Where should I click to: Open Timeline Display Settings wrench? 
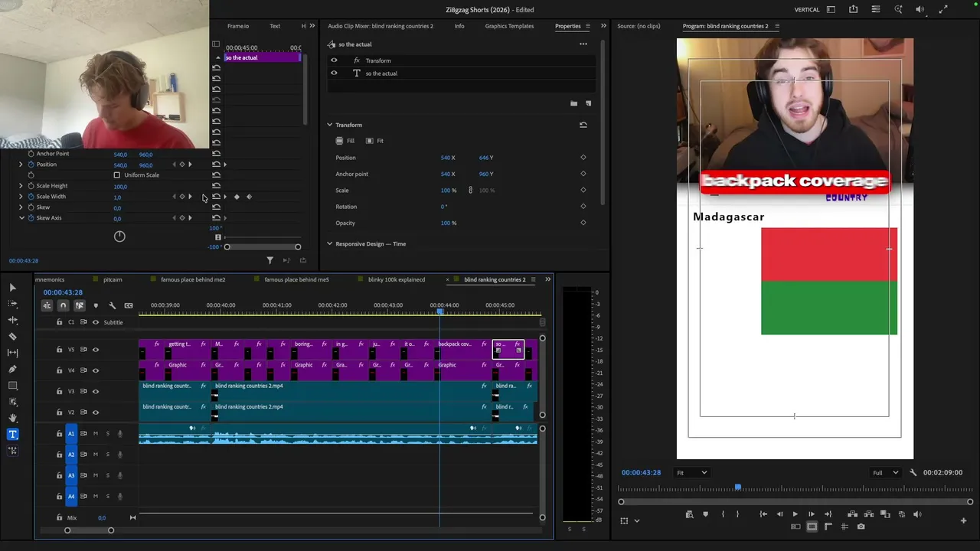click(x=112, y=305)
